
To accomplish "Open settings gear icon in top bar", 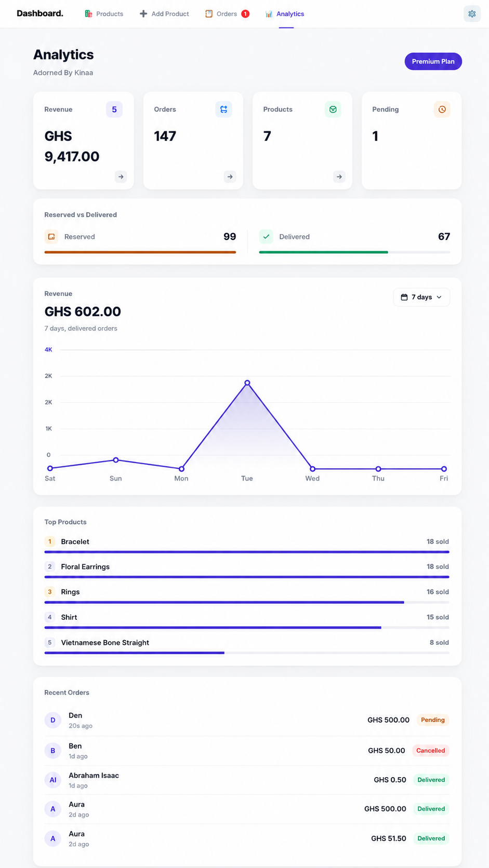I will [472, 14].
